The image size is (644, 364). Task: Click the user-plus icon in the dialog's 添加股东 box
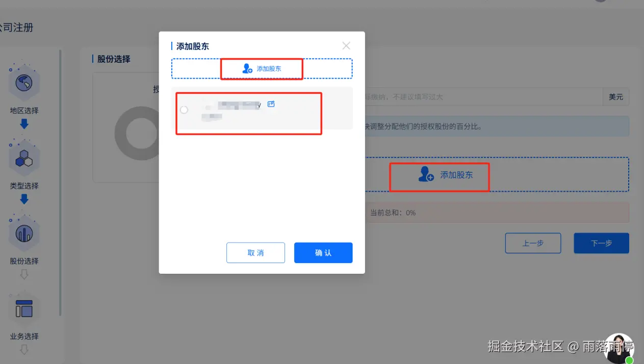(x=247, y=68)
